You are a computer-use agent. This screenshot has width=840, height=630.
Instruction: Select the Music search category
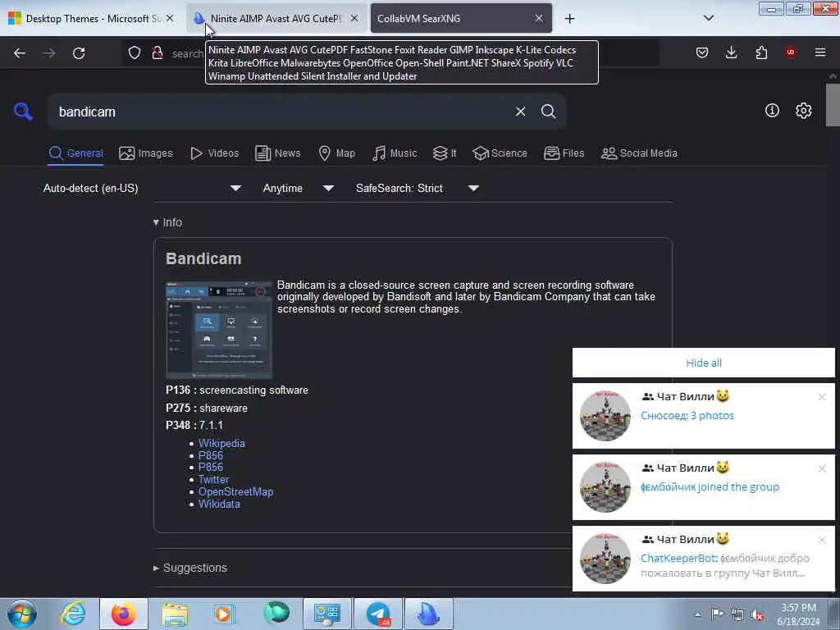click(x=395, y=153)
